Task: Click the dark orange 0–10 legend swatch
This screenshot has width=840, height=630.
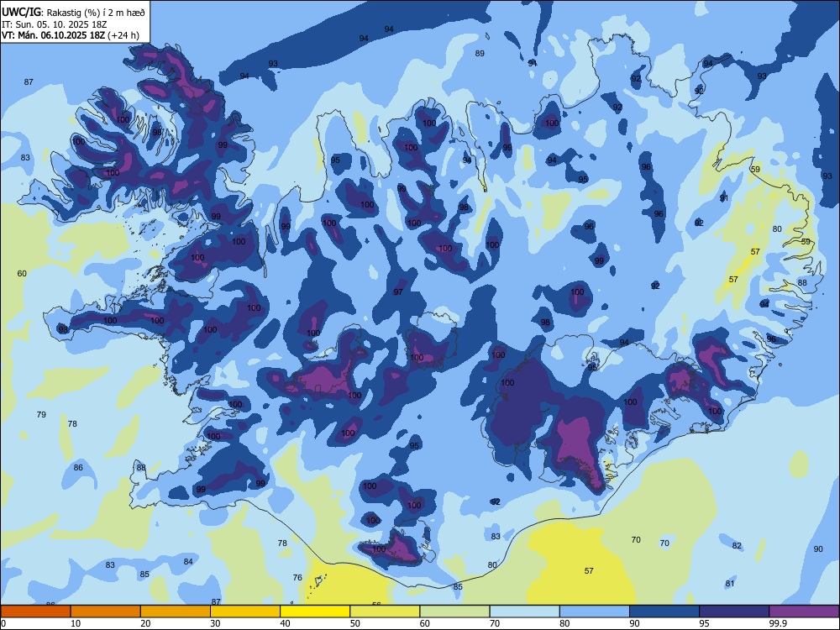Action: (35, 612)
